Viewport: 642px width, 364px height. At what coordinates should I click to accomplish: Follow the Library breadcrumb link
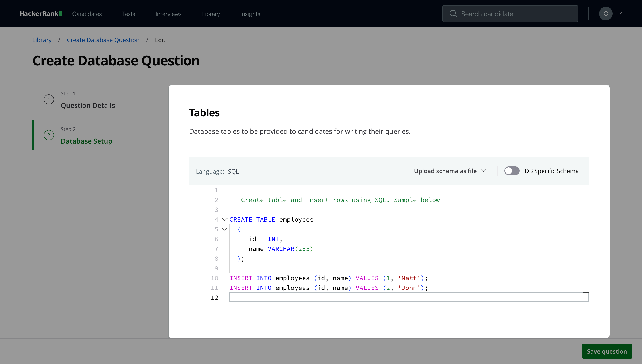pyautogui.click(x=42, y=40)
